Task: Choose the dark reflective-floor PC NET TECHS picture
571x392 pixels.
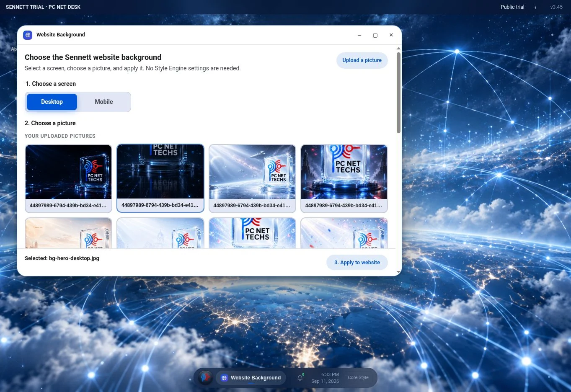Action: tap(160, 178)
